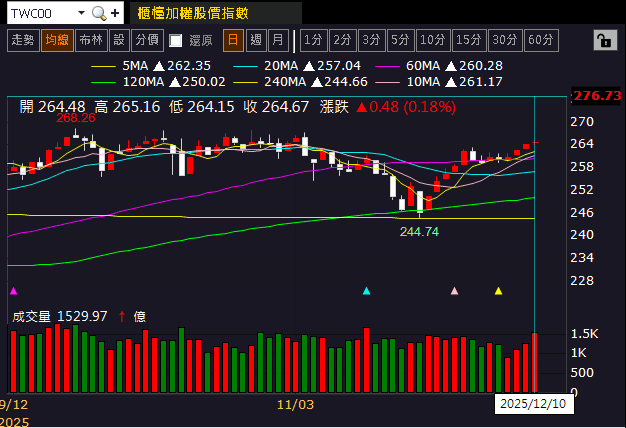
Task: Click the 開 264.48 opening price text
Action: [52, 107]
